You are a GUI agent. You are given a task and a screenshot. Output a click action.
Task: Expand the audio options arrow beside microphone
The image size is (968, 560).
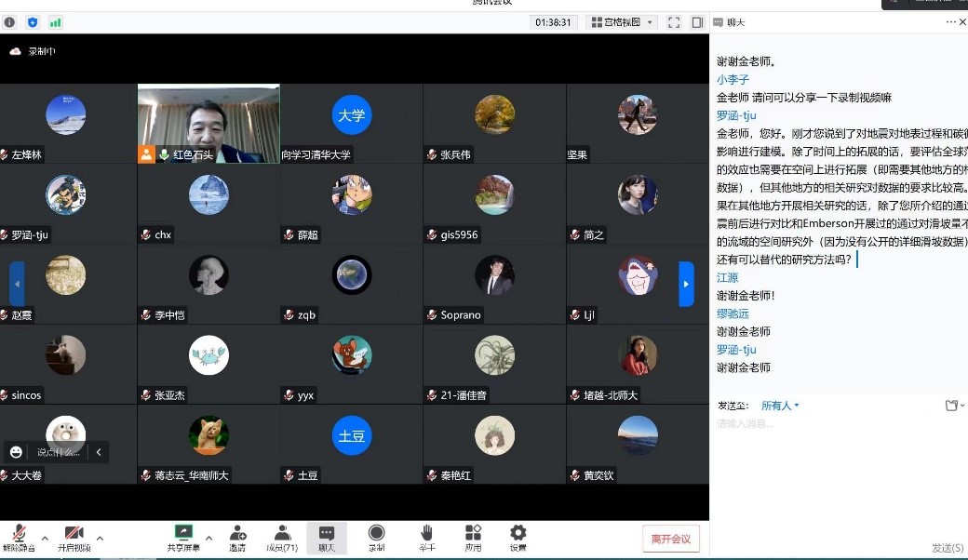pyautogui.click(x=45, y=538)
